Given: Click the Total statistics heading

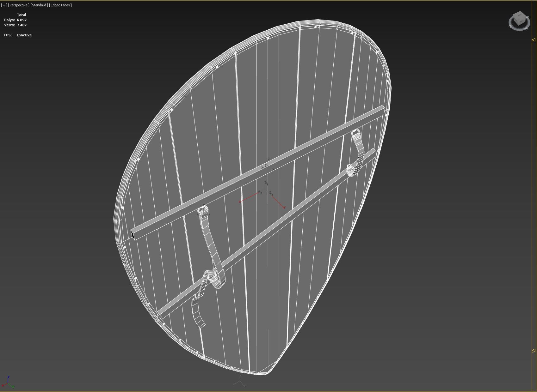Looking at the screenshot, I should click(x=22, y=15).
